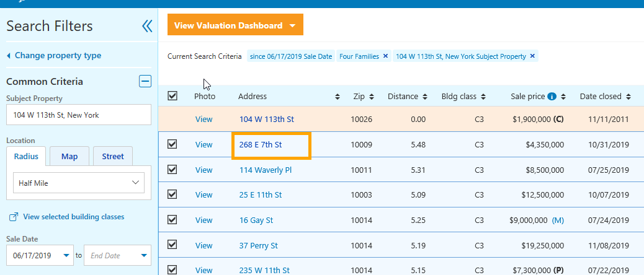The image size is (644, 275).
Task: Open the 37 Perry St address link
Action: 259,245
